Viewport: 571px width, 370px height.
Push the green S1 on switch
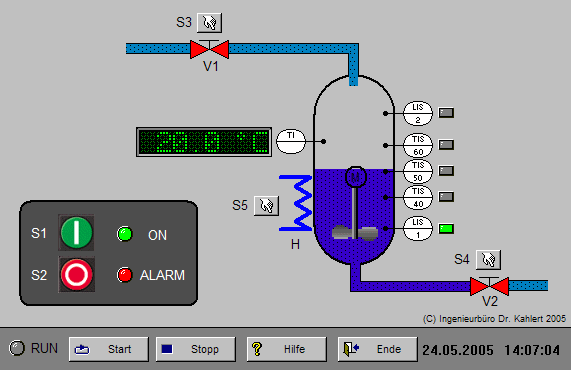[76, 233]
